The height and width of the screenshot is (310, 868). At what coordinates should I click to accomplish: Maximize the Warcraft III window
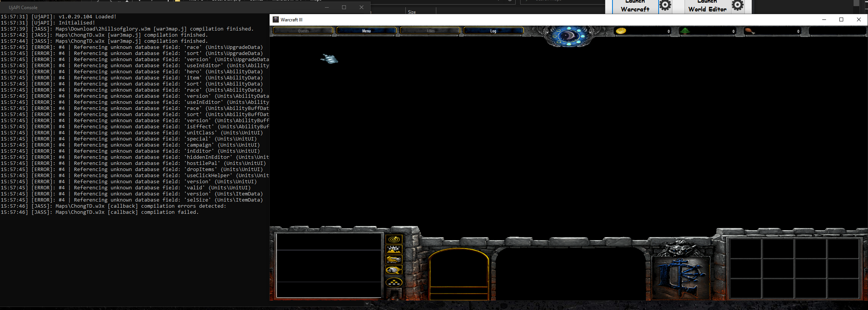pyautogui.click(x=841, y=19)
